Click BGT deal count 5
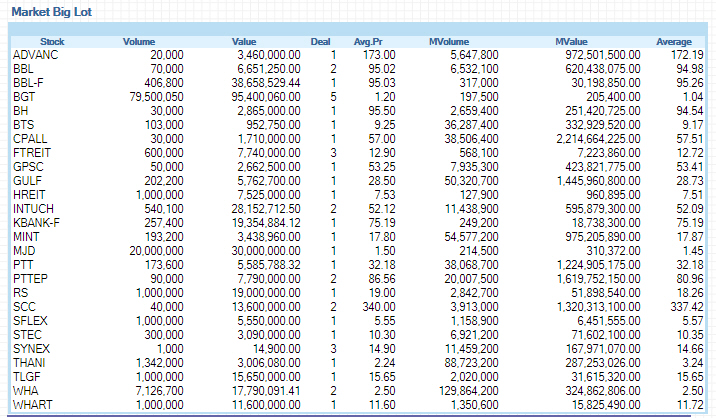This screenshot has height=418, width=716. tap(333, 97)
